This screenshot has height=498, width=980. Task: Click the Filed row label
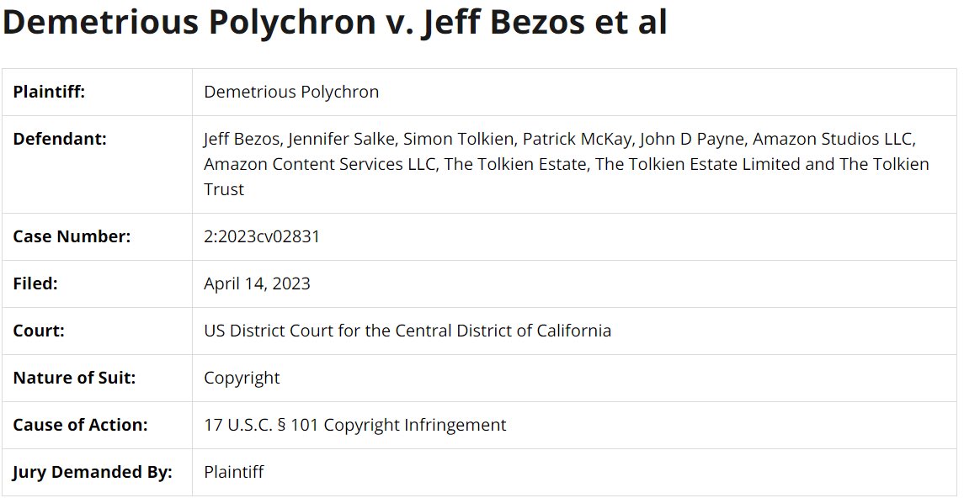click(35, 283)
